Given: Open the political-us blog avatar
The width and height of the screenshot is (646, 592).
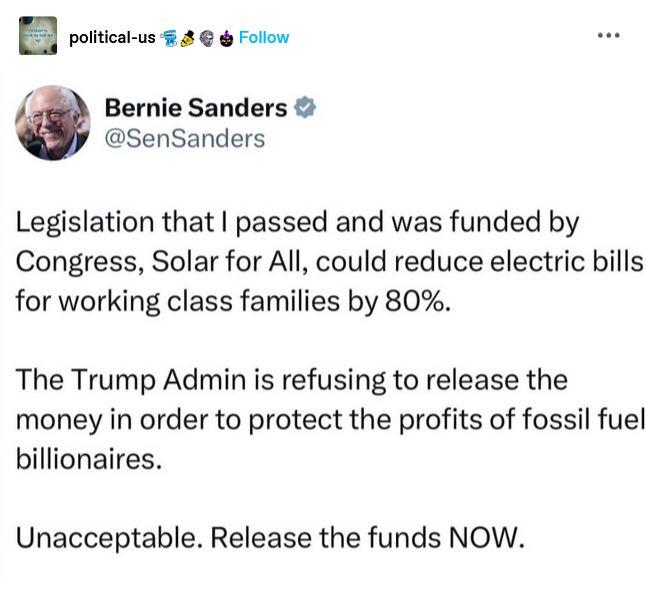Looking at the screenshot, I should pos(38,35).
